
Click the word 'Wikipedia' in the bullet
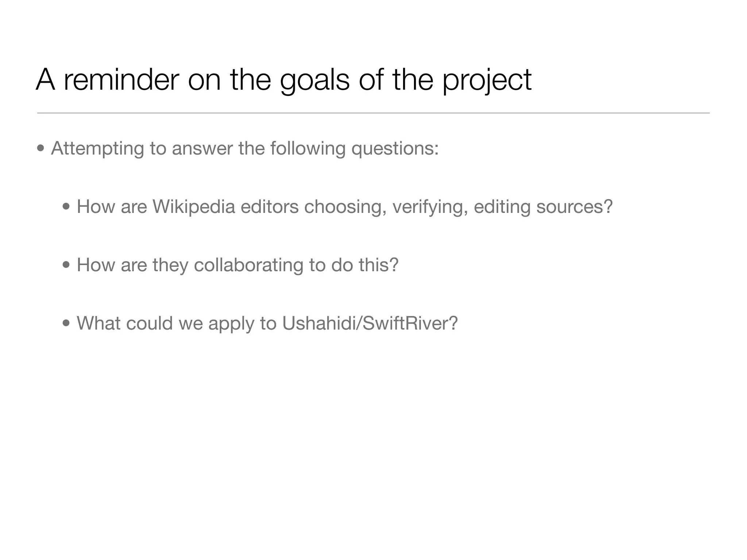[x=194, y=207]
